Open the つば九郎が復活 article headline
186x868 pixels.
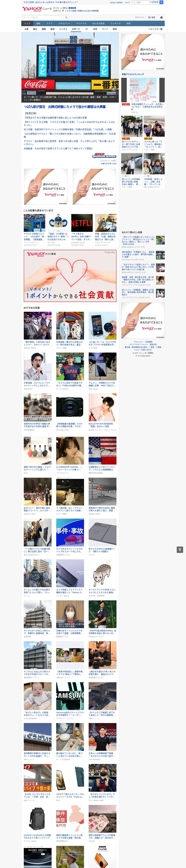(x=64, y=107)
